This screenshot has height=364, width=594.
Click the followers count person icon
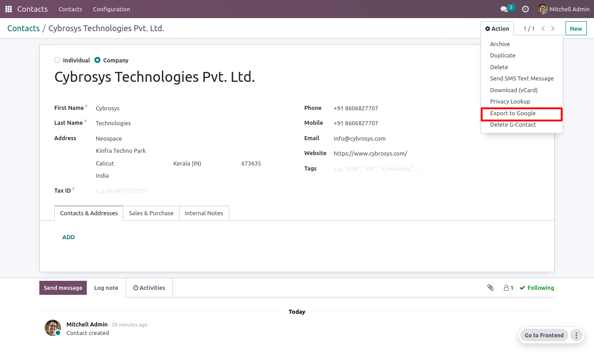coord(509,288)
